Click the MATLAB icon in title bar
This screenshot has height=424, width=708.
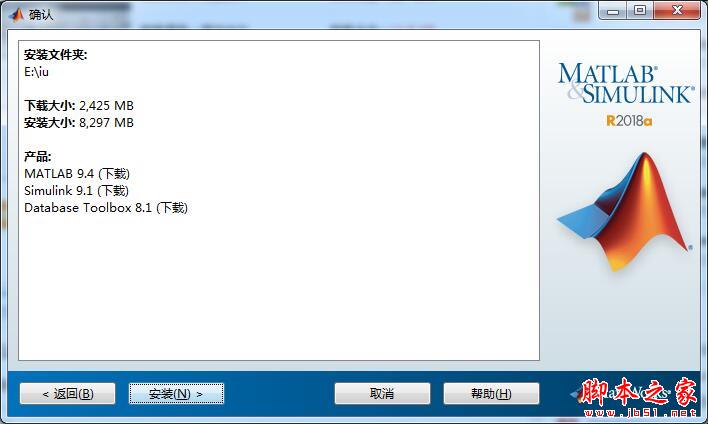[x=17, y=14]
